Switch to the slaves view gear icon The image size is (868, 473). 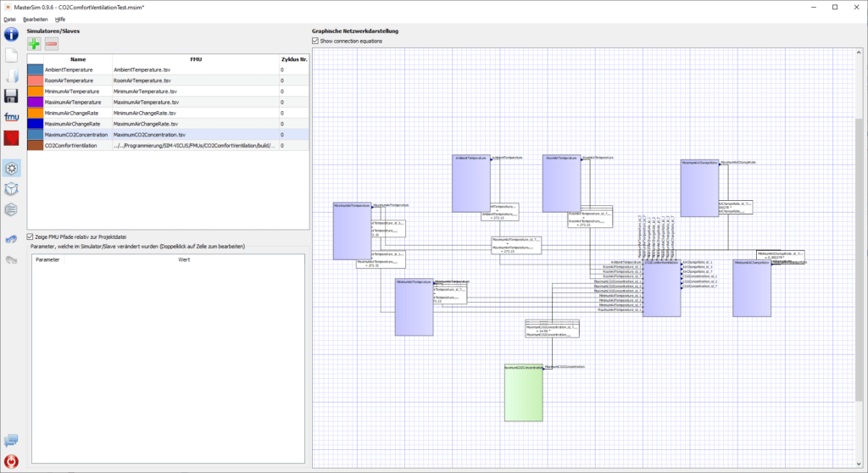pyautogui.click(x=11, y=169)
